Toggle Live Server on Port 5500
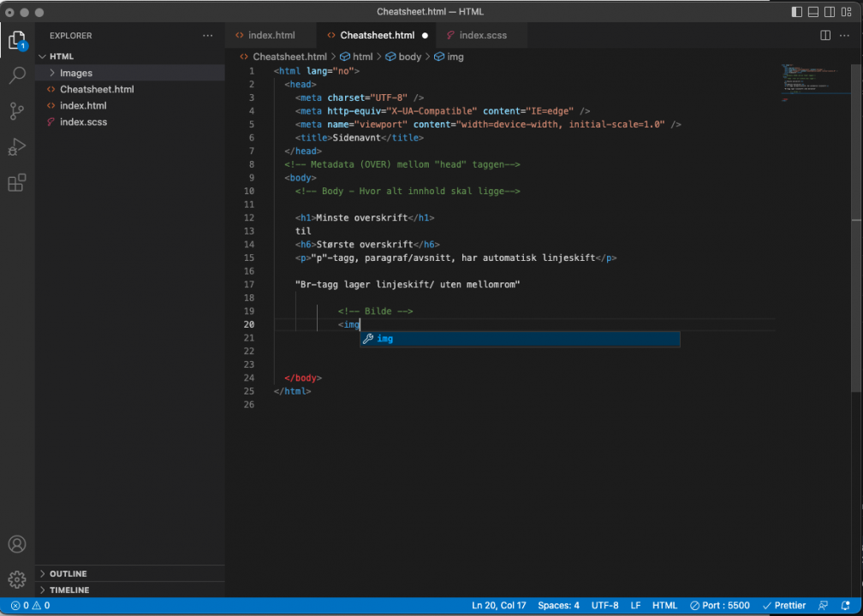This screenshot has height=616, width=863. point(720,606)
